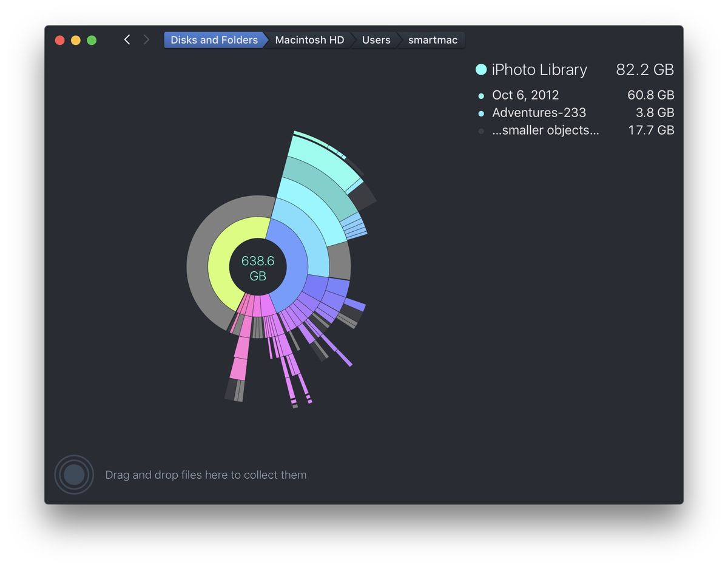This screenshot has width=728, height=568.
Task: Click the 82.2 GB size label
Action: tap(644, 69)
